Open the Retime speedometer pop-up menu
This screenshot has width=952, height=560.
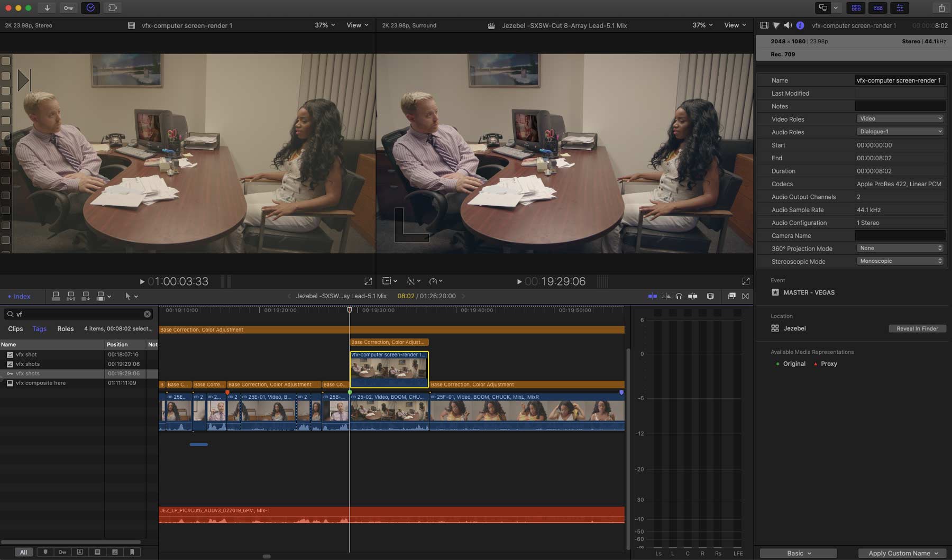pos(436,281)
